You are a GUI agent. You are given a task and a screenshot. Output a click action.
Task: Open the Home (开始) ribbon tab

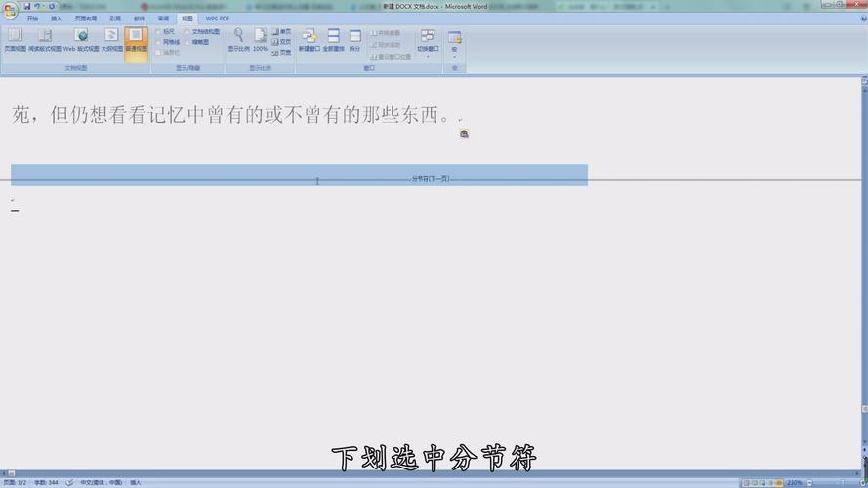32,19
